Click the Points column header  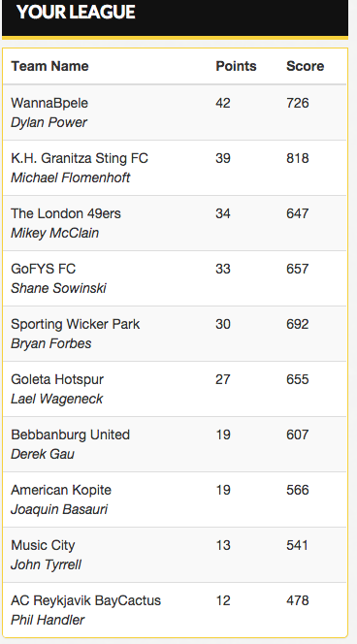[x=236, y=66]
